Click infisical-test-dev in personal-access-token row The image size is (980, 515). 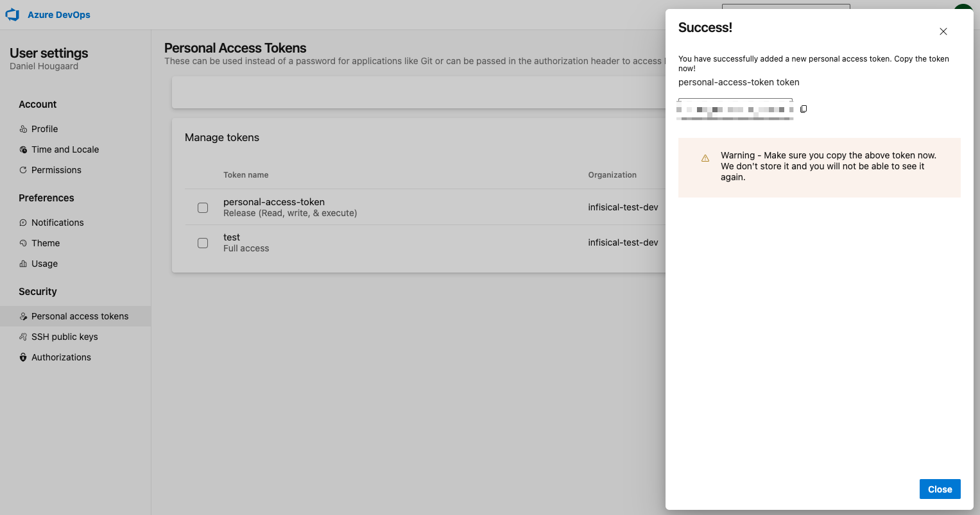pyautogui.click(x=623, y=207)
